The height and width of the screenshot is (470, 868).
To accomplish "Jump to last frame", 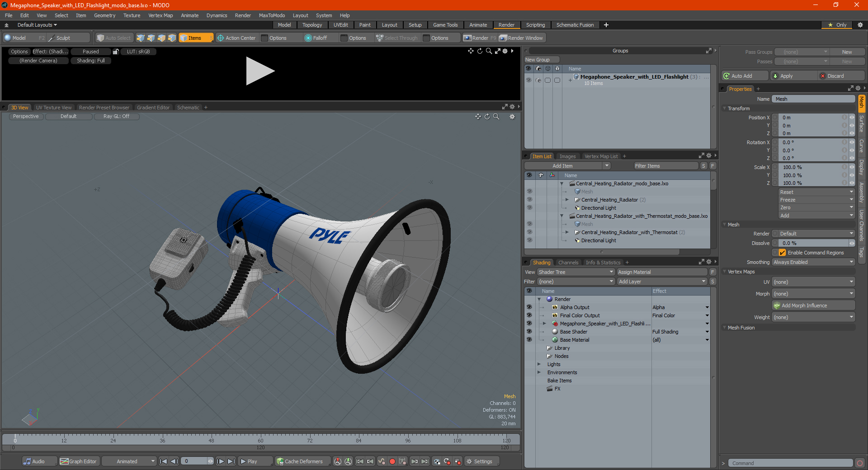I will click(231, 461).
